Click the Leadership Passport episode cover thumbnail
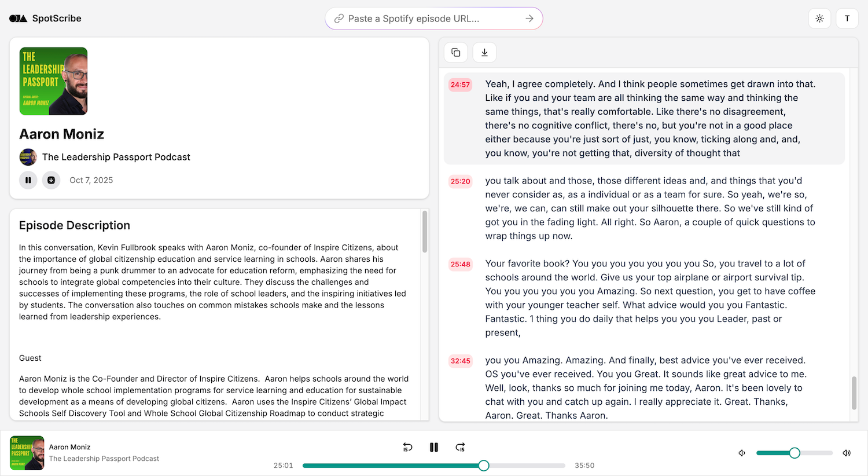The height and width of the screenshot is (476, 868). [53, 81]
